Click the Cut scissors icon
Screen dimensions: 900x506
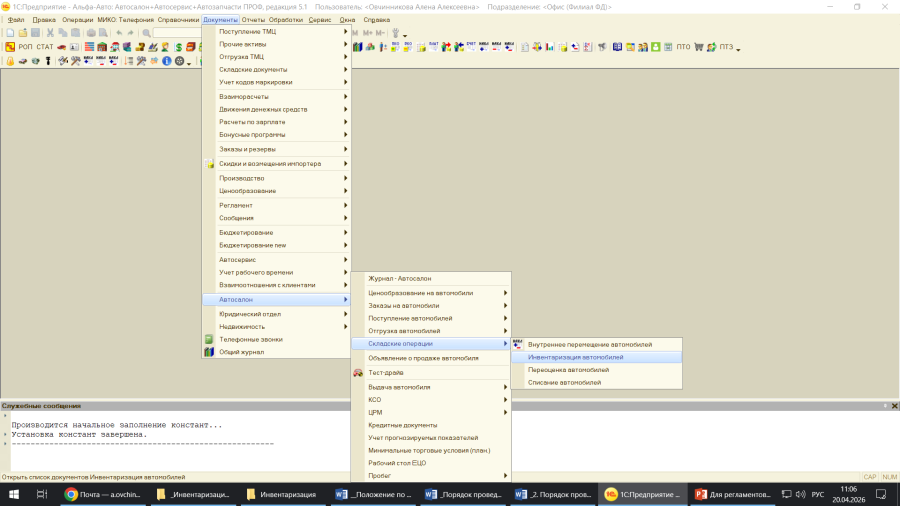point(50,33)
